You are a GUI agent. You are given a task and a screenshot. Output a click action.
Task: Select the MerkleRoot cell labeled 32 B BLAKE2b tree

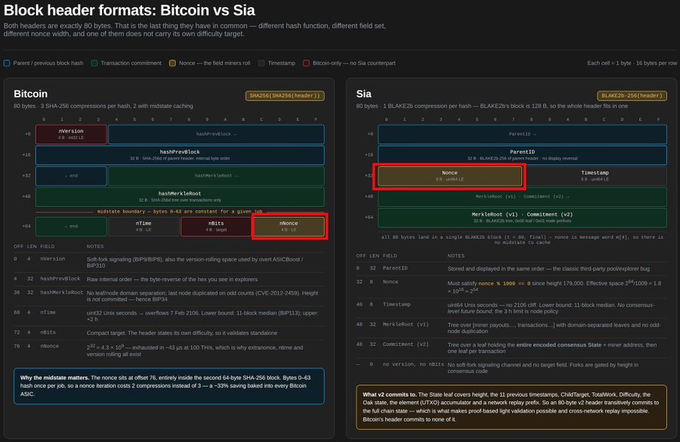coord(522,217)
